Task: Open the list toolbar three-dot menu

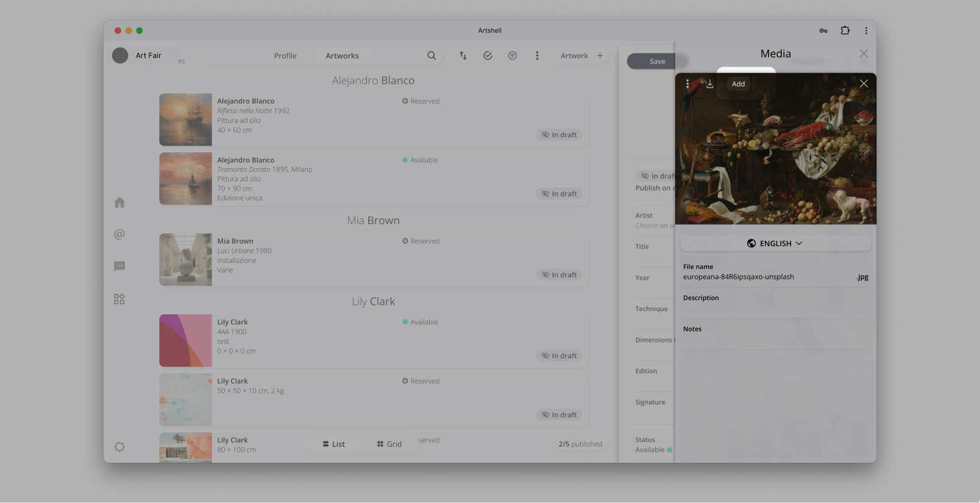Action: (537, 55)
